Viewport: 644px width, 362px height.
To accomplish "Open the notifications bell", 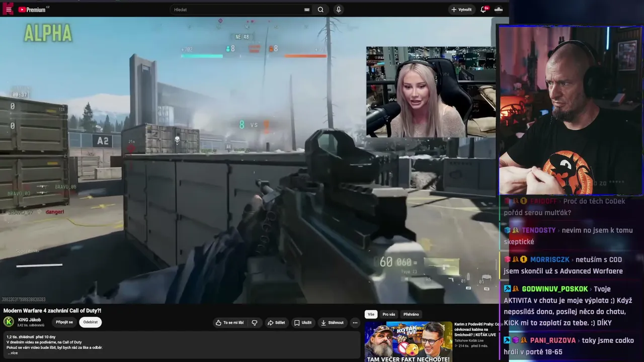I will point(484,10).
